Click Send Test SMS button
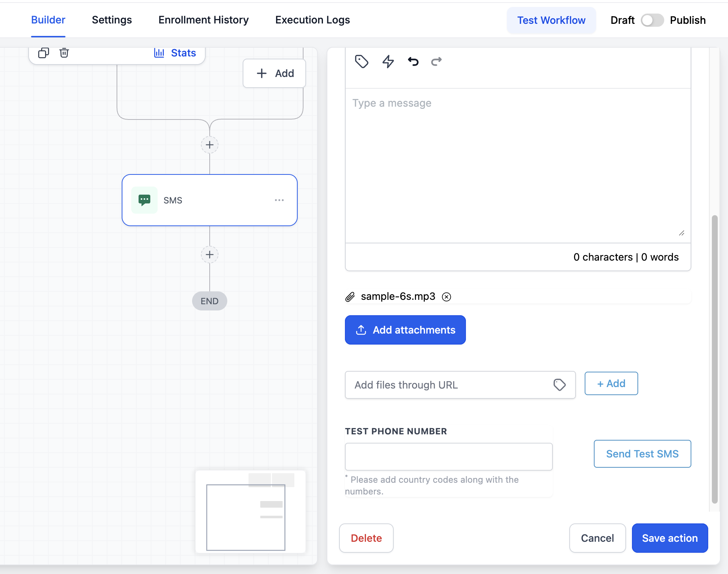Viewport: 728px width, 574px height. (642, 454)
